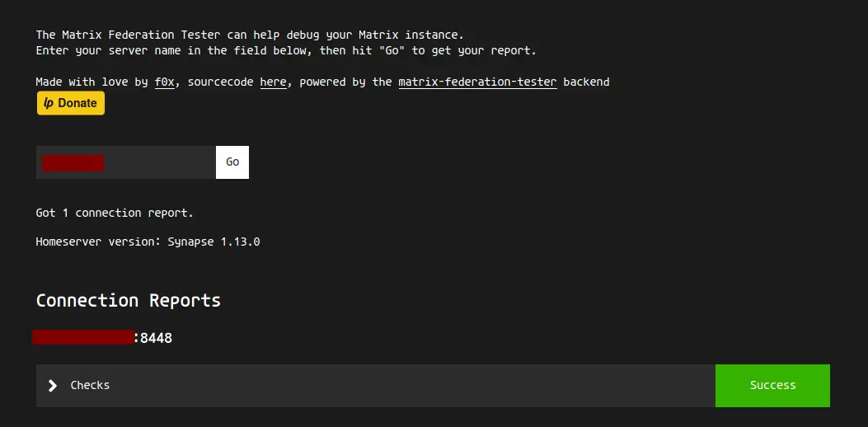The width and height of the screenshot is (868, 427).
Task: Click the redacted server name in the input
Action: 73,163
